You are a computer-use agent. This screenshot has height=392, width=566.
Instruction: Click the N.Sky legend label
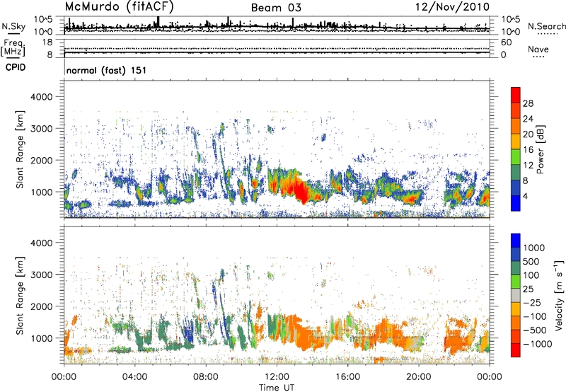click(x=13, y=26)
